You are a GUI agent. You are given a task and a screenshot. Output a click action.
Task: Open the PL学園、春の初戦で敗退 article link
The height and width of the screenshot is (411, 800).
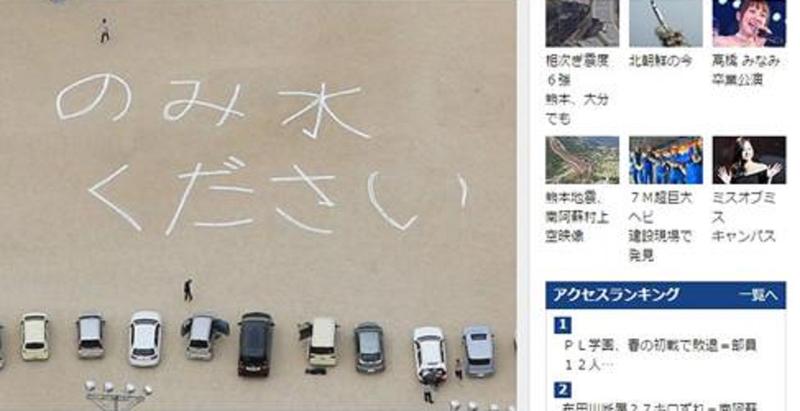[x=660, y=346]
